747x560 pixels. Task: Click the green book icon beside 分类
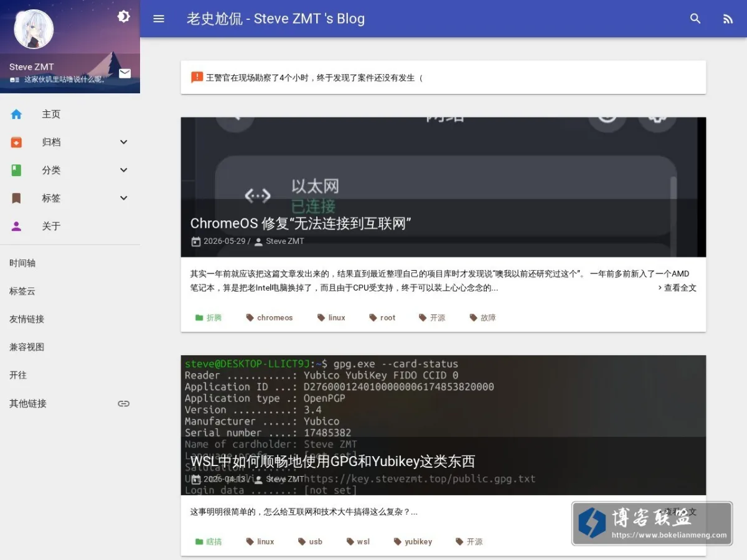(16, 170)
